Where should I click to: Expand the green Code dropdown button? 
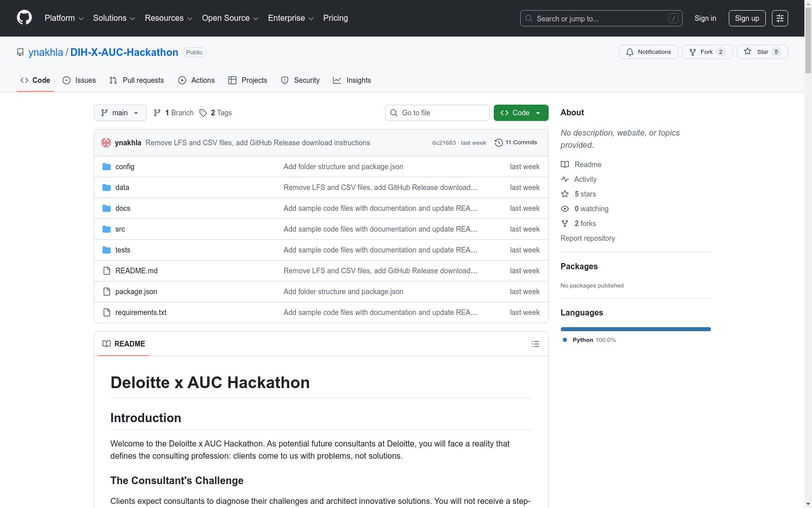click(521, 113)
